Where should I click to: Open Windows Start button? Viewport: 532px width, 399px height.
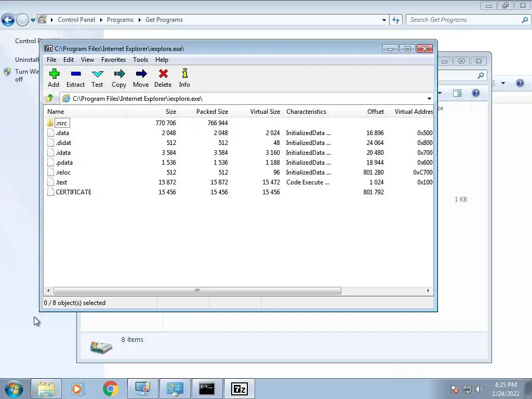tap(14, 389)
